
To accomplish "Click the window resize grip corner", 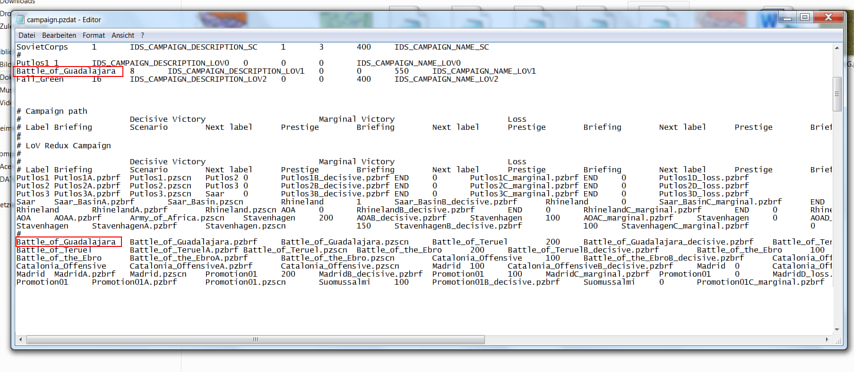I will (838, 339).
